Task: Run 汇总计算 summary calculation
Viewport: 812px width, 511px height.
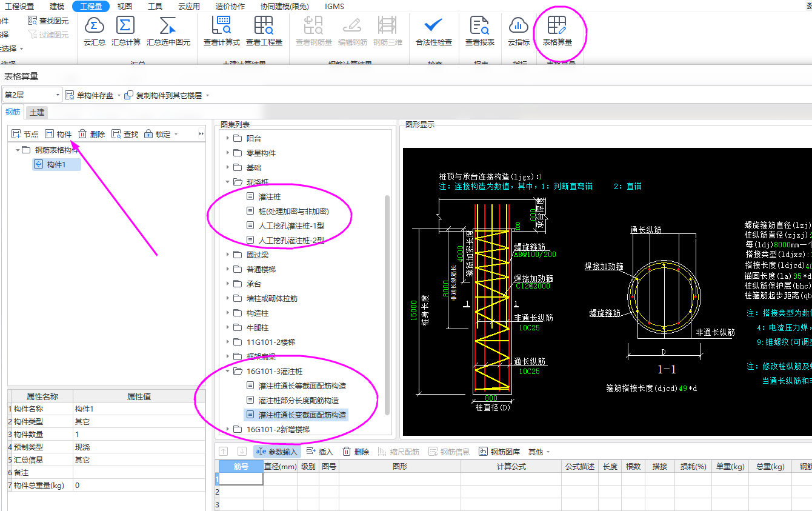Action: click(125, 31)
